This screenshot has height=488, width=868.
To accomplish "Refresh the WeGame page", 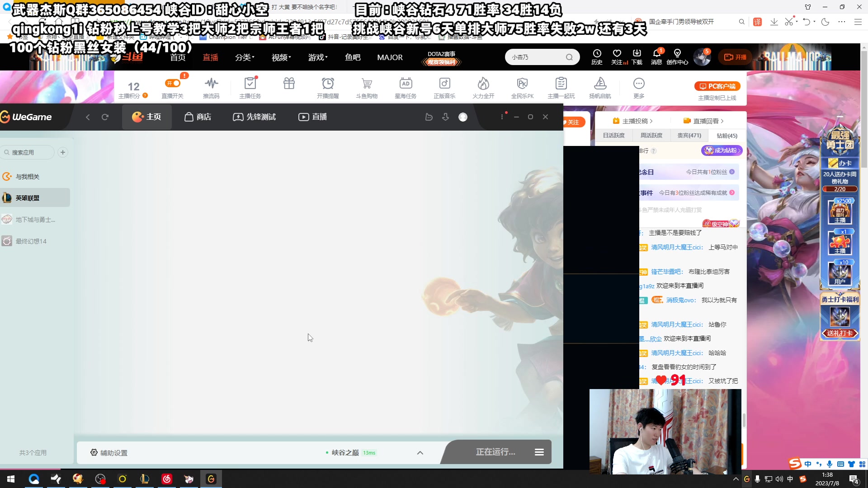I will click(x=105, y=117).
